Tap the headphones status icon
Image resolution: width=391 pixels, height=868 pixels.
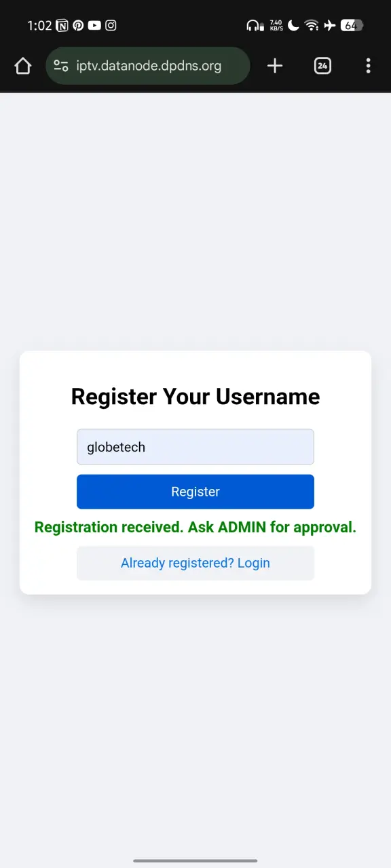255,26
